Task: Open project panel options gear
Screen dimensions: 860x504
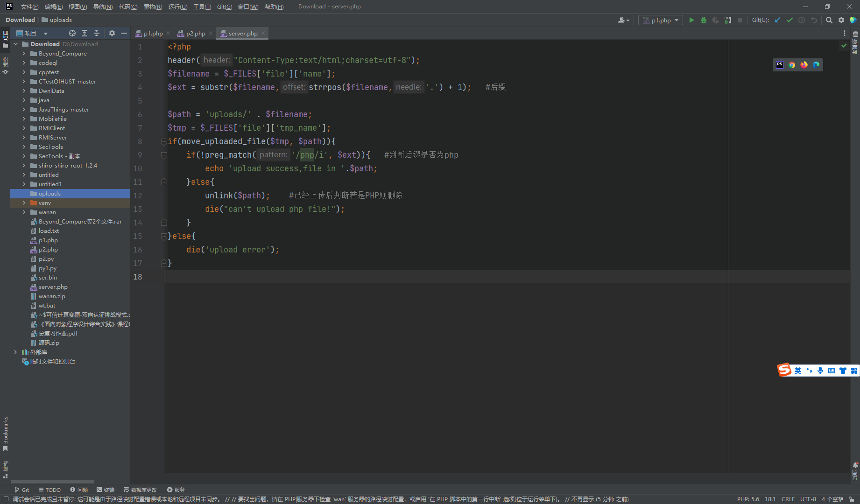Action: 112,33
